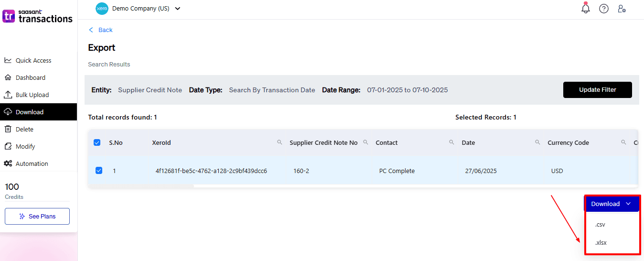Go back using the Back link
Screen dimensions: 644x261
point(101,30)
